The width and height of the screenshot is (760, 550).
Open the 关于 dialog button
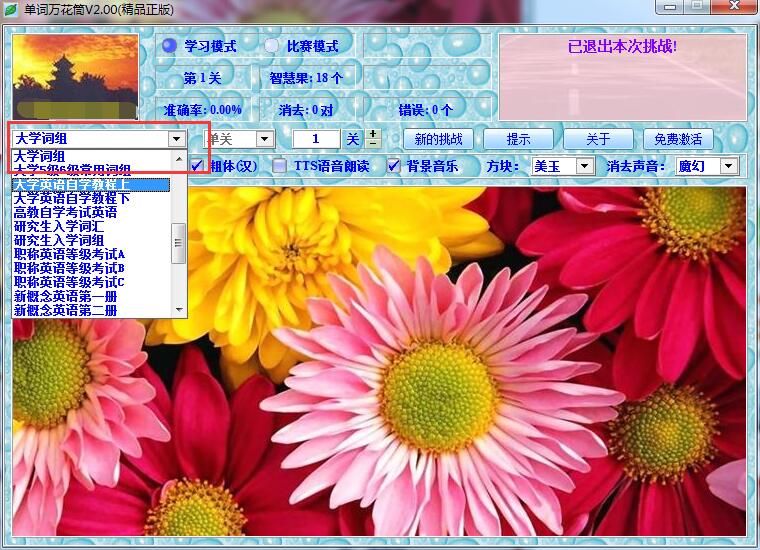598,139
